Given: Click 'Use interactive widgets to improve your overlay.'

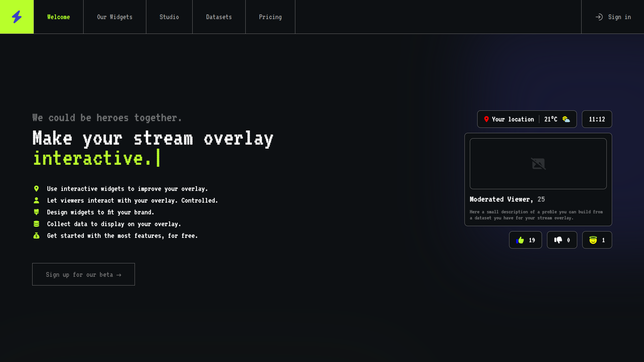Looking at the screenshot, I should click(128, 189).
